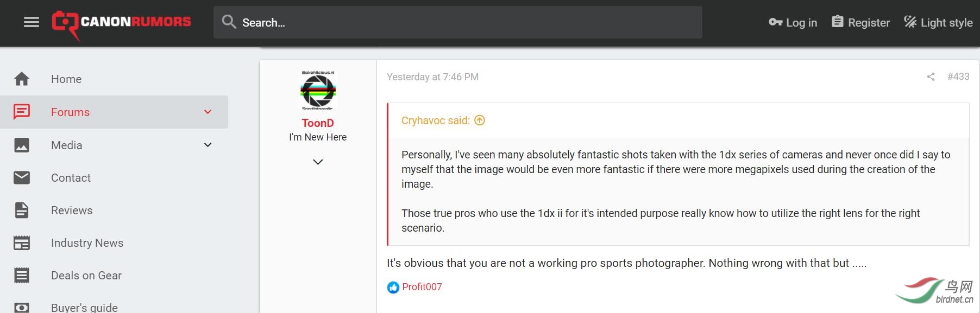980x313 pixels.
Task: Open the hamburger navigation menu
Action: coord(32,22)
